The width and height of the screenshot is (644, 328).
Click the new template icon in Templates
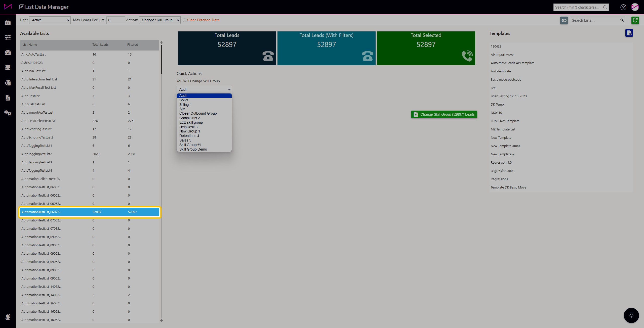(x=629, y=33)
